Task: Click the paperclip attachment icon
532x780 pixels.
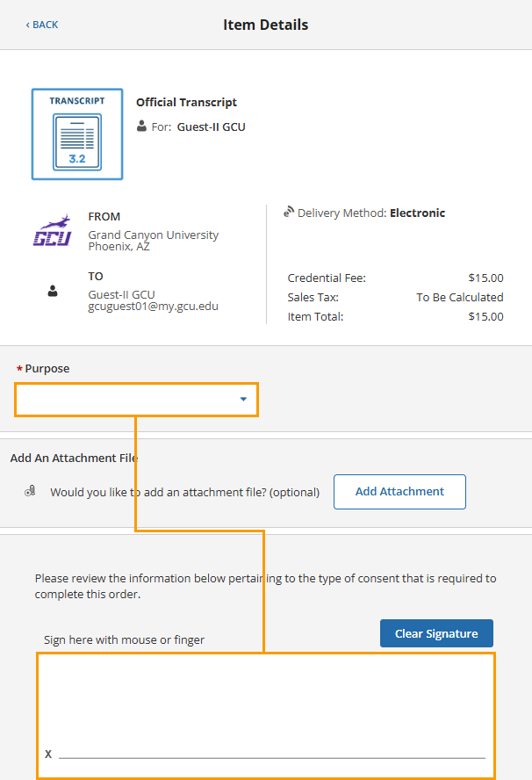Action: (30, 492)
